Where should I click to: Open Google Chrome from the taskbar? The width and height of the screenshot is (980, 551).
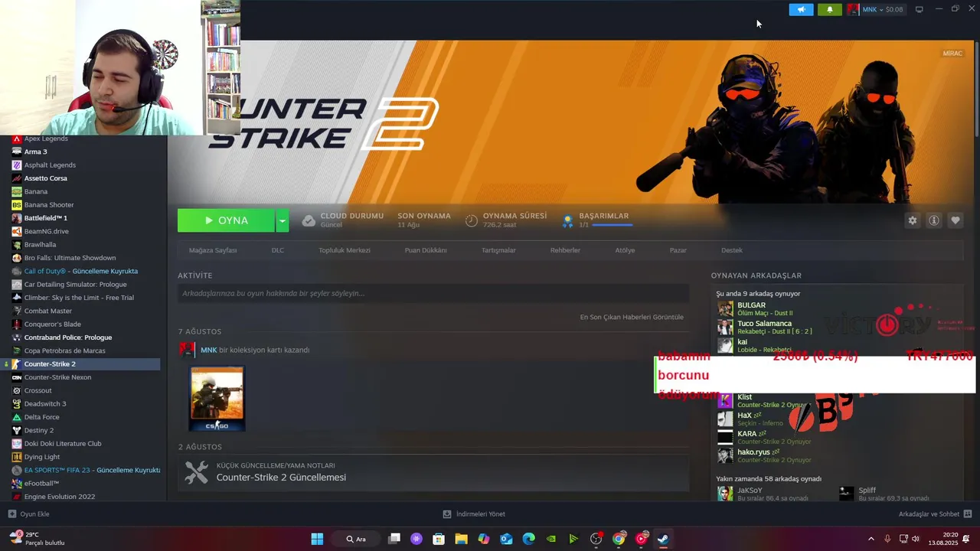tap(619, 539)
